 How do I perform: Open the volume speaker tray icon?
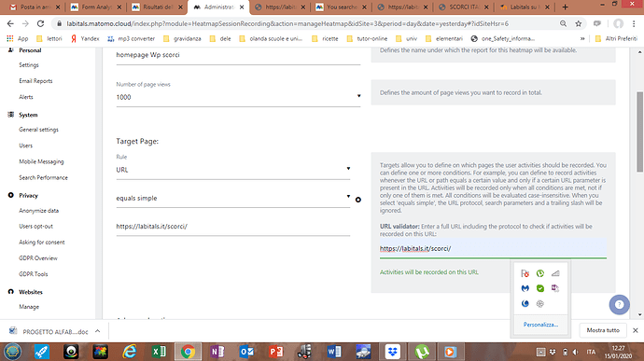pos(576,352)
